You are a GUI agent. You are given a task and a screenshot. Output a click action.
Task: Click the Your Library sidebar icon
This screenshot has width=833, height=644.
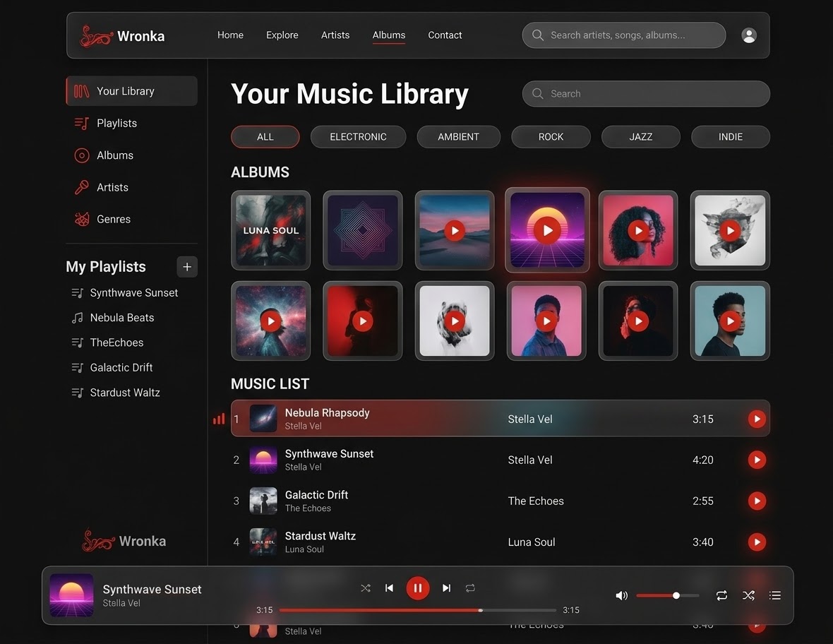coord(81,91)
